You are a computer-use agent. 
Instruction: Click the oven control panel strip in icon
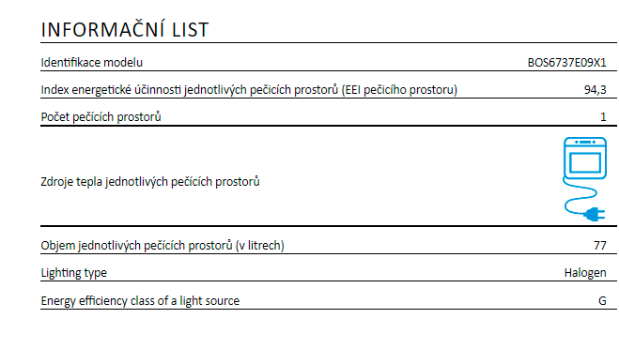click(585, 142)
